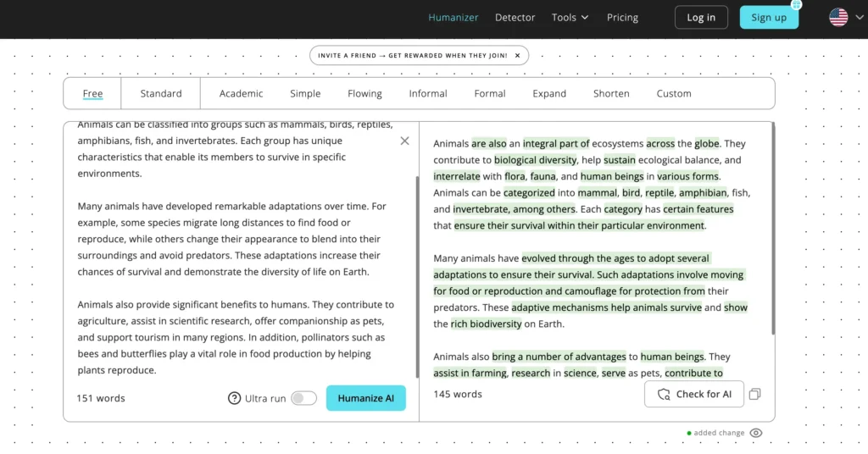Click highlighted phrase 'integral part of'
Image resolution: width=868 pixels, height=454 pixels.
pyautogui.click(x=556, y=144)
